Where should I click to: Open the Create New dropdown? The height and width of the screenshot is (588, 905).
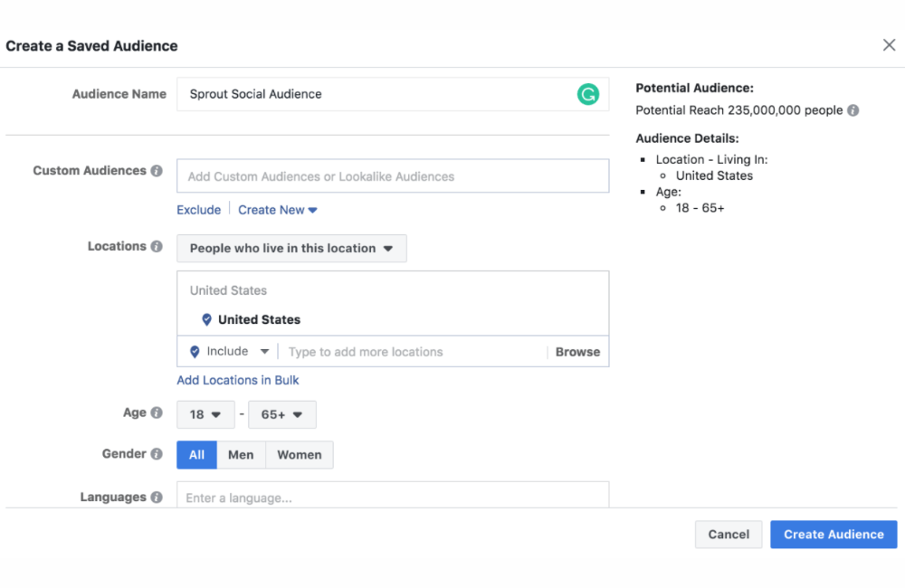[x=278, y=210]
